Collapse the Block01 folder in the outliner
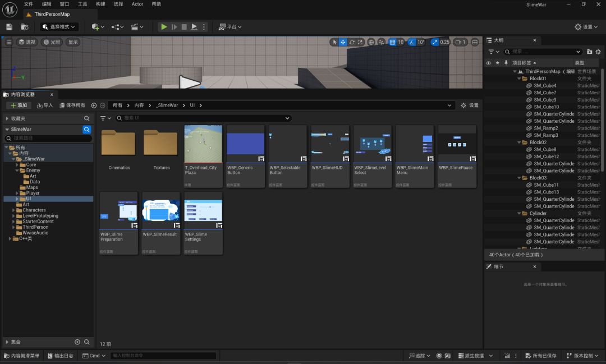This screenshot has width=606, height=364. pyautogui.click(x=520, y=79)
